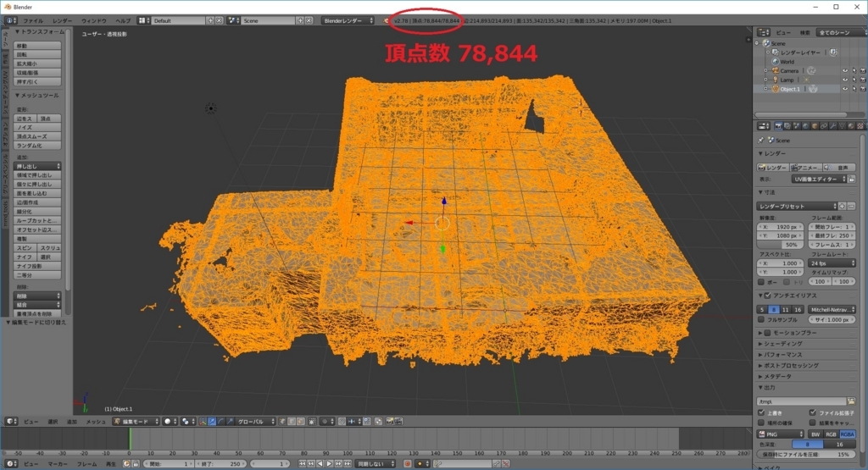Expand the シェーディング panel

pos(782,344)
